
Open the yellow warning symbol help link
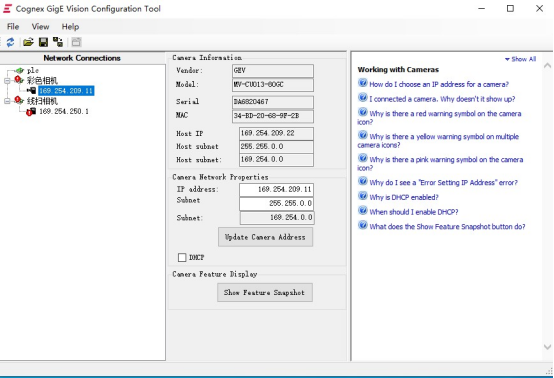pos(438,141)
